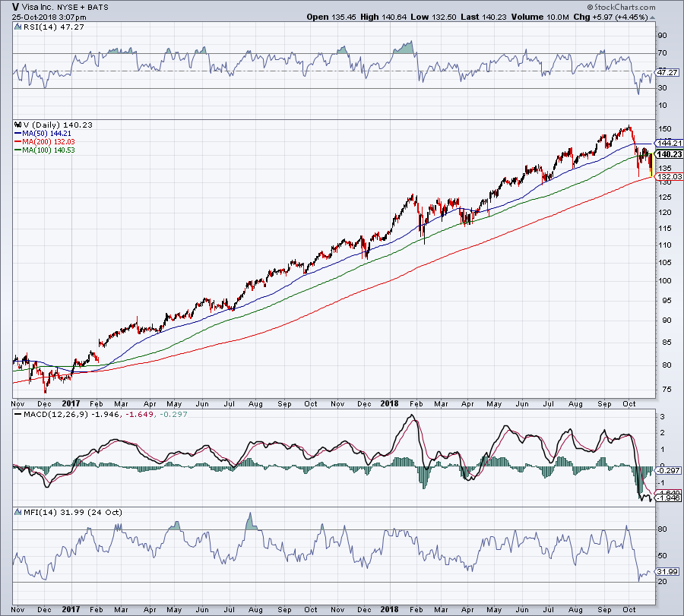Click the NYSE + BATS exchange label
The height and width of the screenshot is (616, 684).
pos(83,8)
